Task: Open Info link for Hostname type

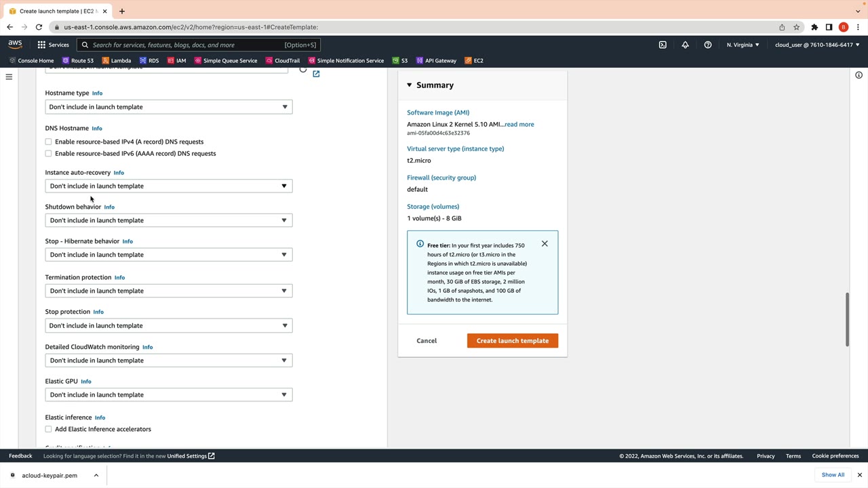Action: point(97,94)
